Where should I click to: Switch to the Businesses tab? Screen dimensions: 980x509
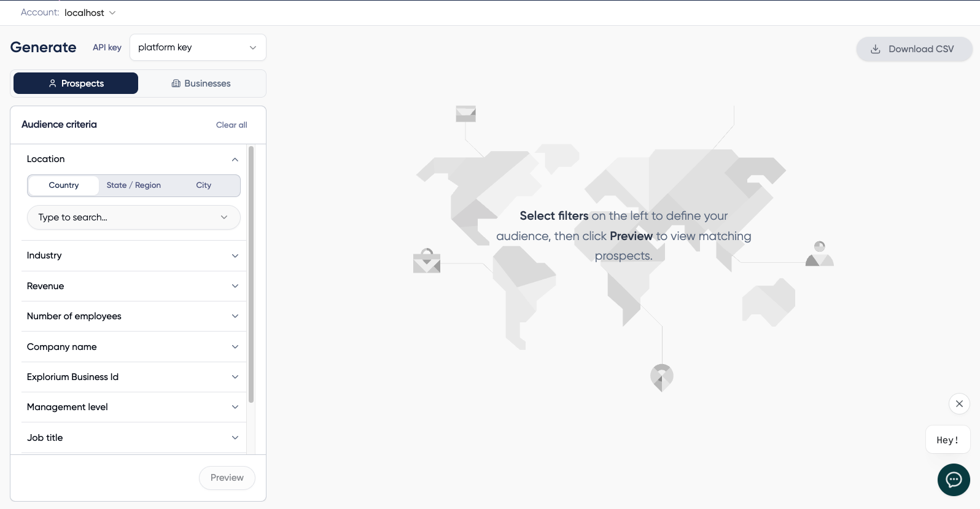click(x=201, y=84)
